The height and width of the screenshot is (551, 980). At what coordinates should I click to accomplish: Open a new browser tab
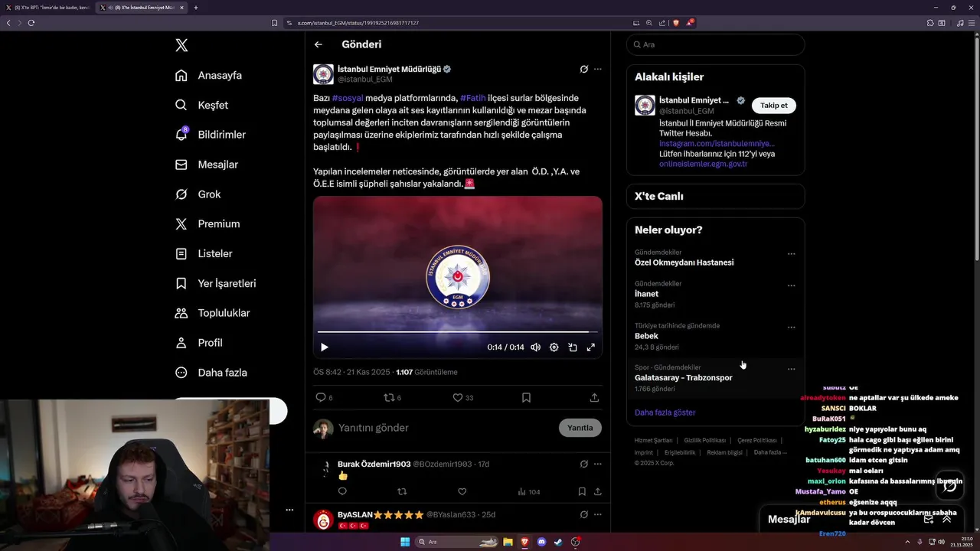196,8
